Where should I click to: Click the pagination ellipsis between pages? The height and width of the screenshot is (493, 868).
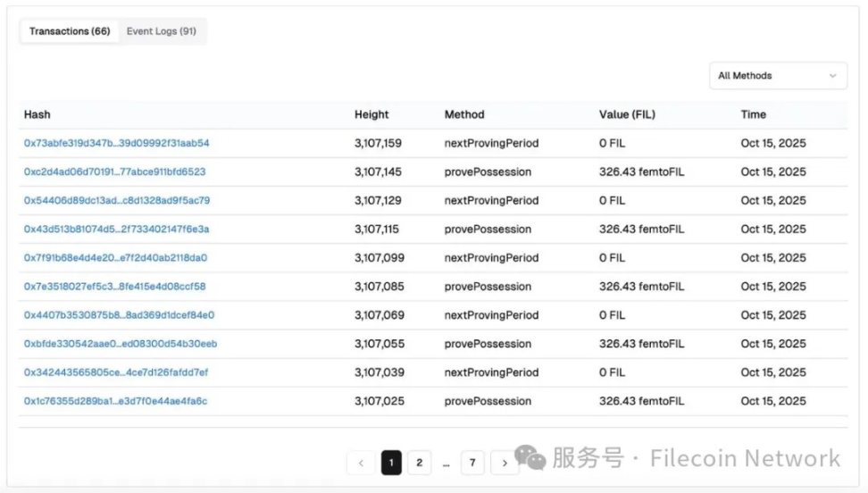(x=446, y=464)
